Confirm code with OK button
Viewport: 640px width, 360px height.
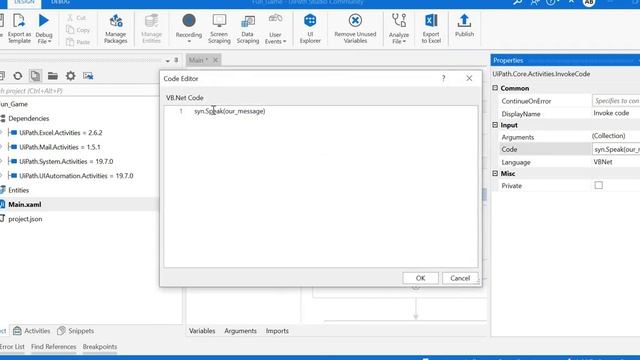420,278
